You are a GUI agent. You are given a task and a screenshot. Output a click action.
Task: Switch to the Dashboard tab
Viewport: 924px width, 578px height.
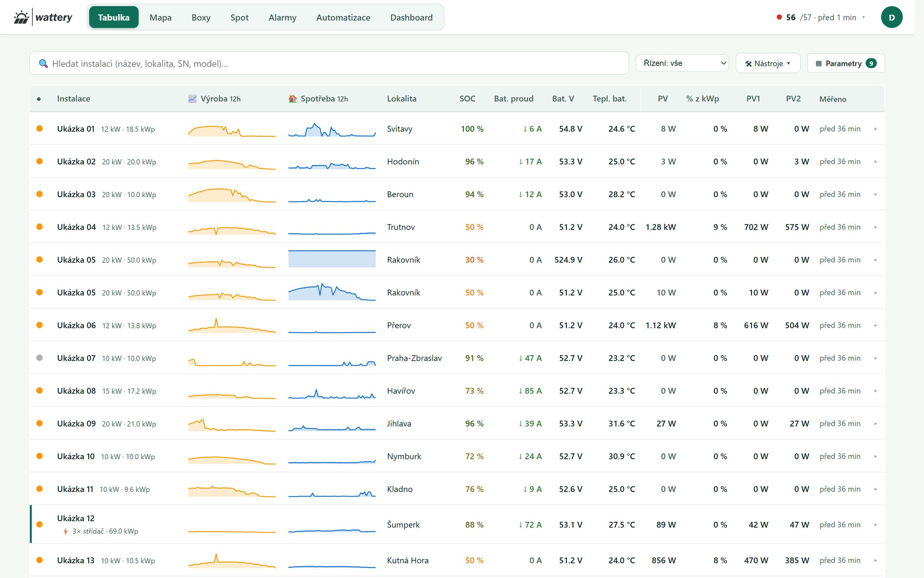pos(411,17)
